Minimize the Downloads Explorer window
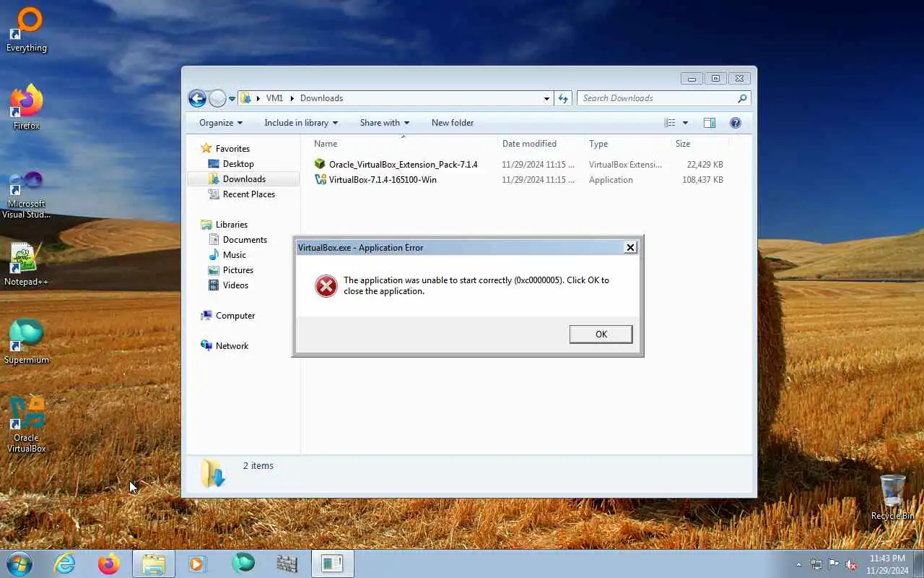Screen dimensions: 924x578 pyautogui.click(x=692, y=78)
